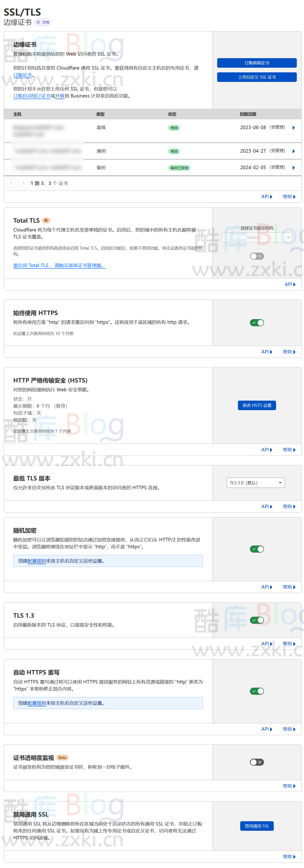Open 帮助 link for 始终使用 HTTPS
The height and width of the screenshot is (868, 304).
pos(289,352)
